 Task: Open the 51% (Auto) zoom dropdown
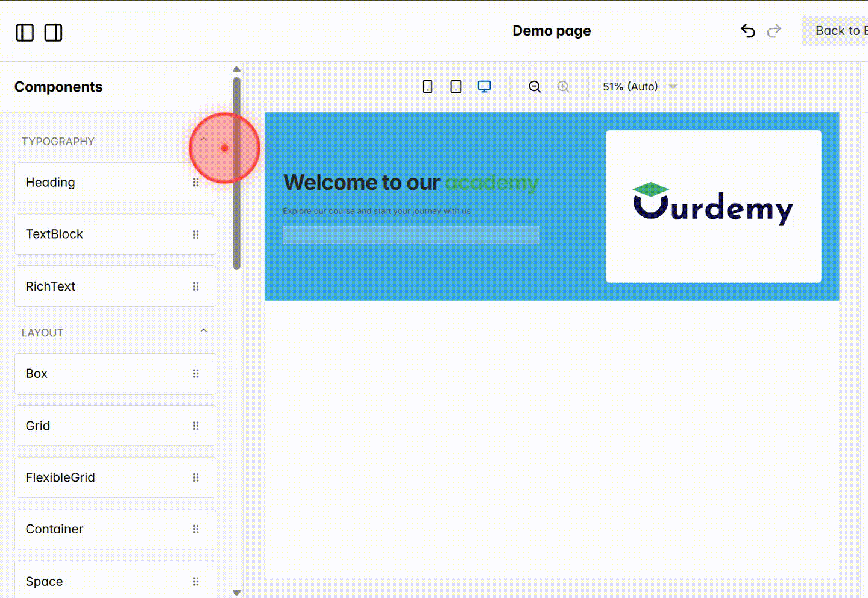click(638, 86)
